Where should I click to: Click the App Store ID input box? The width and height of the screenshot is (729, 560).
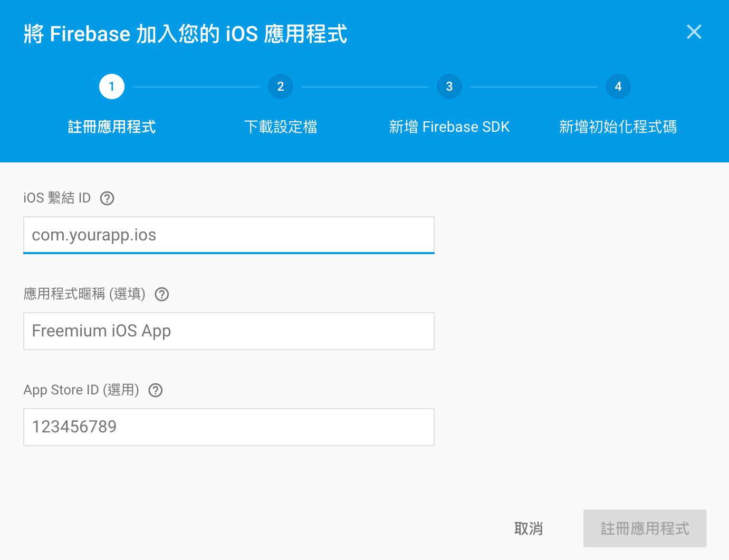pyautogui.click(x=228, y=427)
